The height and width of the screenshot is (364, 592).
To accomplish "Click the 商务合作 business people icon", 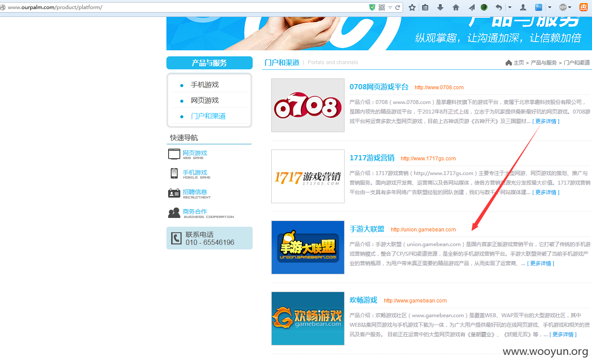I will 174,213.
